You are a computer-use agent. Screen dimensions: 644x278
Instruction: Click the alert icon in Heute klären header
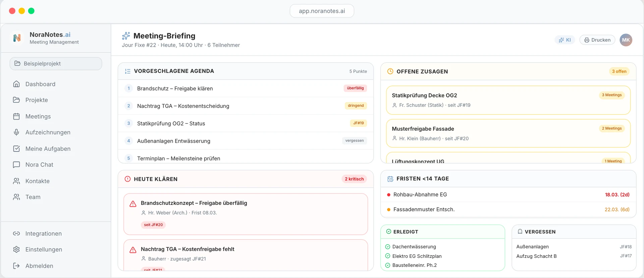pyautogui.click(x=127, y=179)
